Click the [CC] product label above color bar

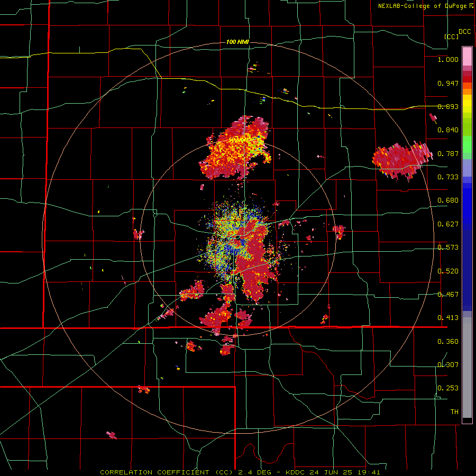click(452, 36)
